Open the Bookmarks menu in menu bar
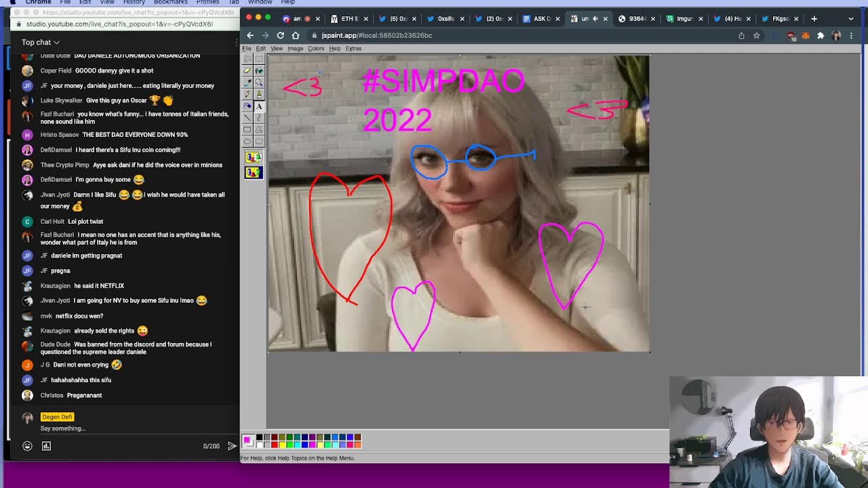The height and width of the screenshot is (488, 868). click(x=170, y=2)
